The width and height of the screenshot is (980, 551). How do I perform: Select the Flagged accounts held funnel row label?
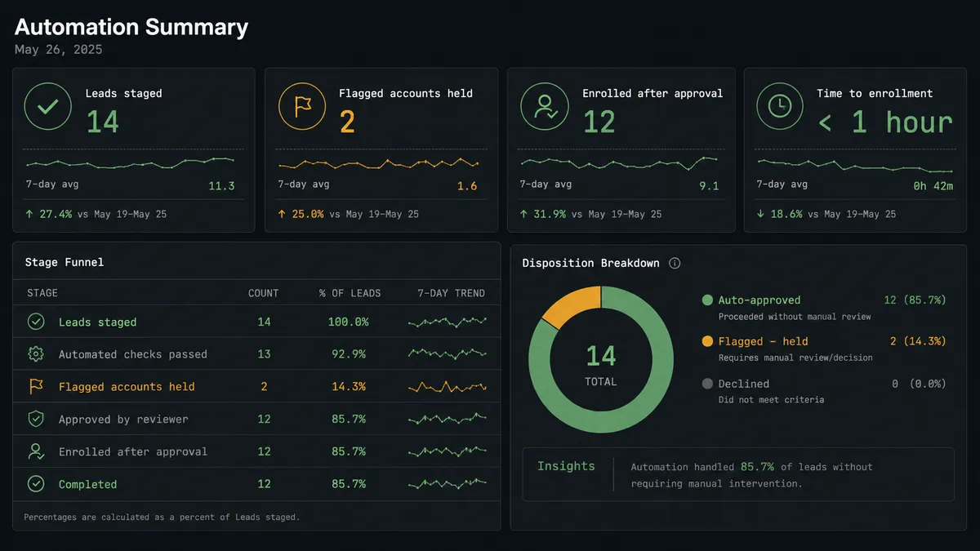click(x=127, y=386)
